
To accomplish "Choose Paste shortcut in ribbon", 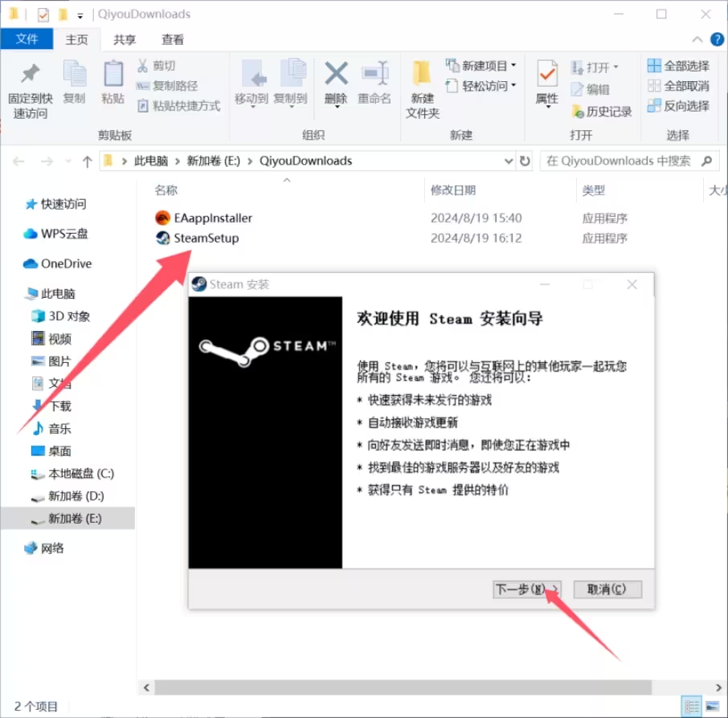I will (x=178, y=106).
